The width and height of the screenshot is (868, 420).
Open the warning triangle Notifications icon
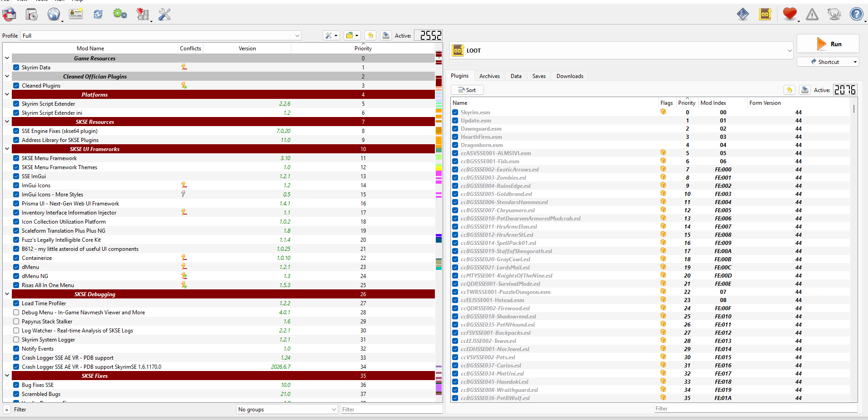point(812,15)
